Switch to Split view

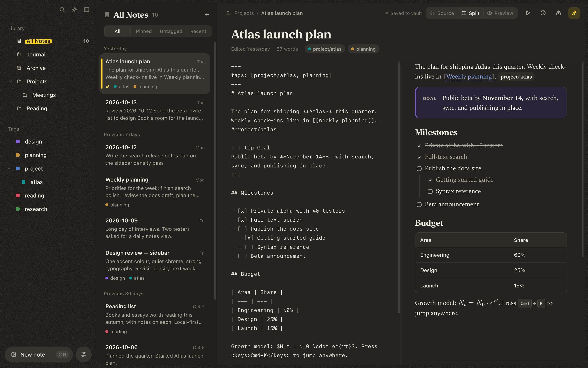[x=471, y=13]
